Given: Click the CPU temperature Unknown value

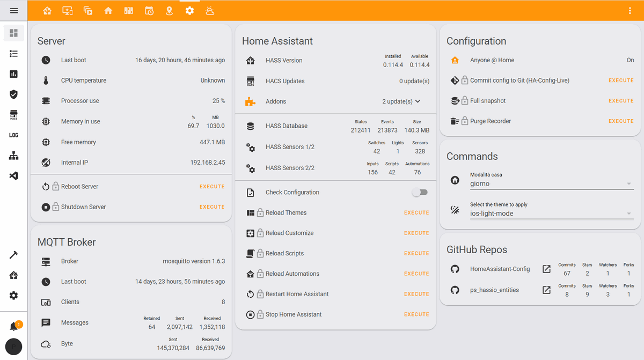Looking at the screenshot, I should point(213,80).
